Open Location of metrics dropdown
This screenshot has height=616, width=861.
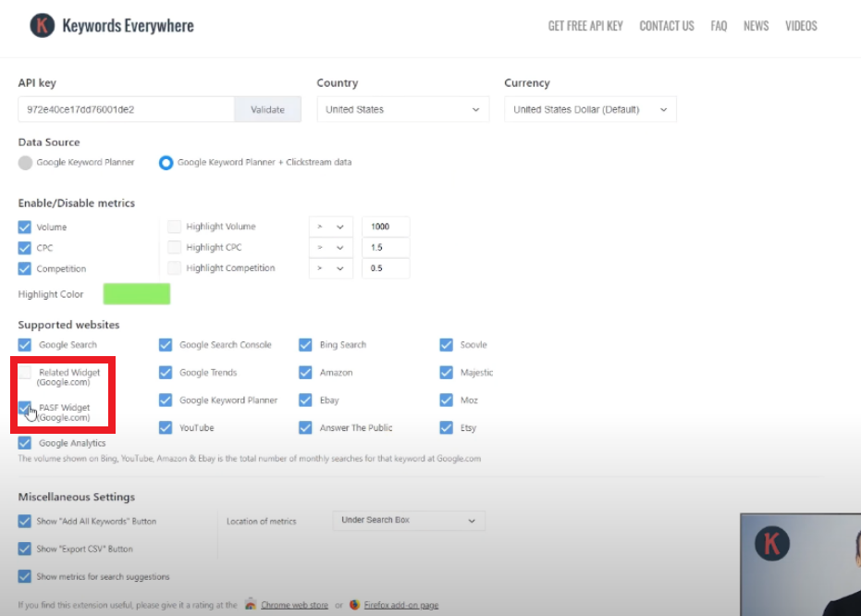pos(409,521)
